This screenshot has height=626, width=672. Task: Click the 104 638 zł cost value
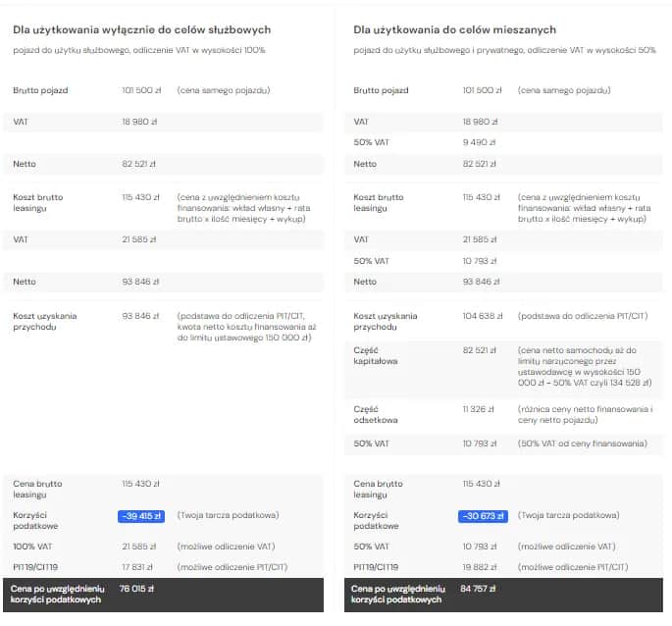pos(482,316)
